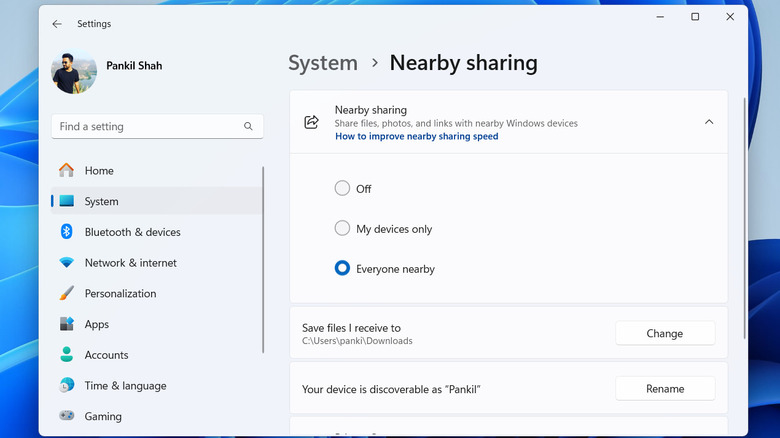Click Rename button for device name
This screenshot has height=438, width=780.
[664, 389]
